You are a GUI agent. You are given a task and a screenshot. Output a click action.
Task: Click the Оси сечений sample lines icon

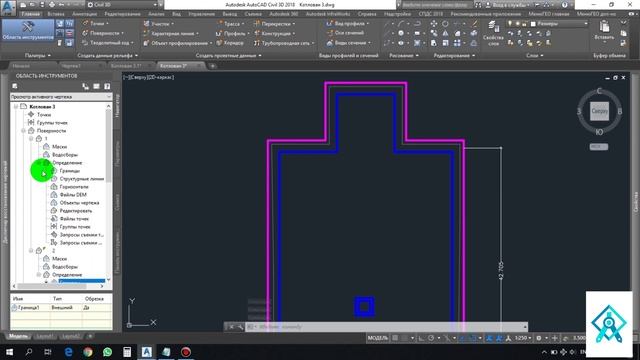pos(329,33)
